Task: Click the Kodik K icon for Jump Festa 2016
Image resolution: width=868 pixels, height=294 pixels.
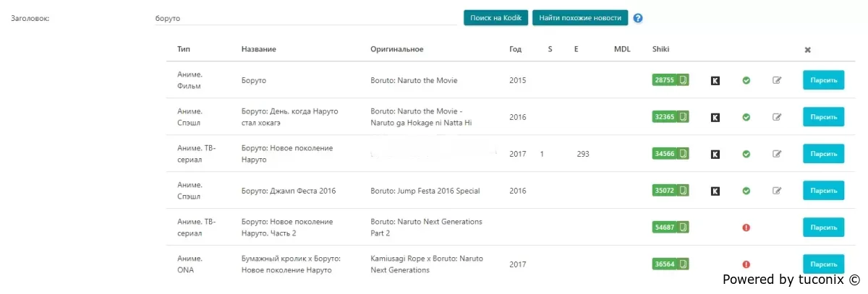Action: tap(715, 191)
